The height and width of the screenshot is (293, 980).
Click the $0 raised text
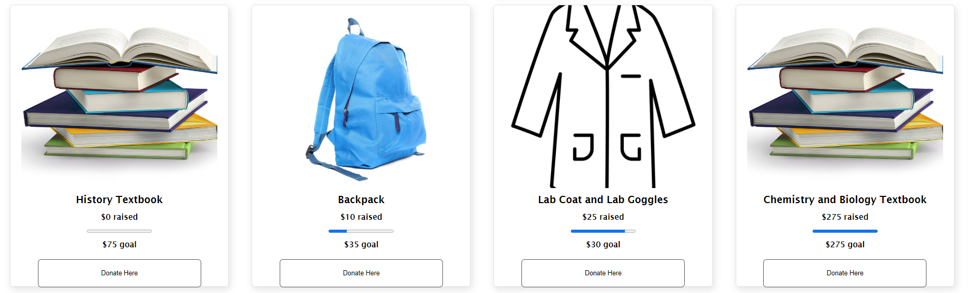120,217
